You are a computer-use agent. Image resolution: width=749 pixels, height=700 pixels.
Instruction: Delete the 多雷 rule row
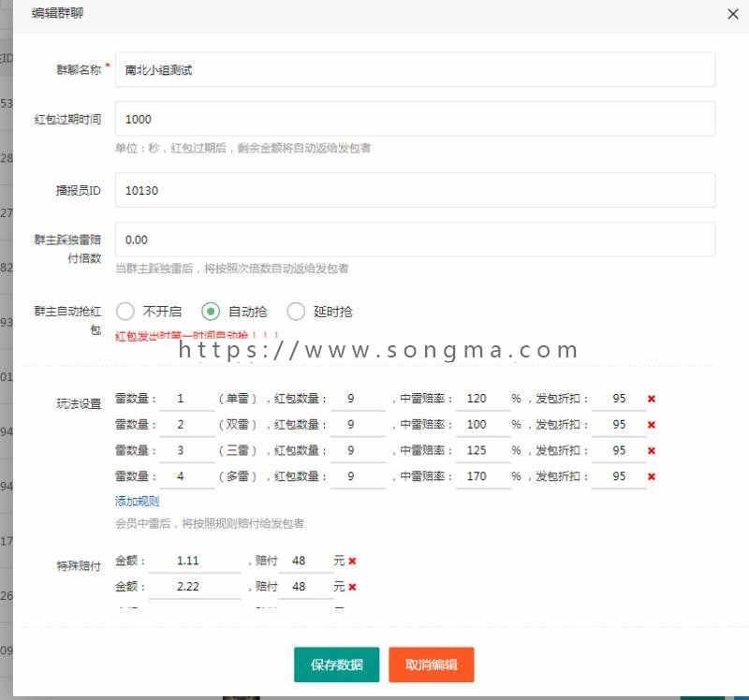pyautogui.click(x=651, y=476)
